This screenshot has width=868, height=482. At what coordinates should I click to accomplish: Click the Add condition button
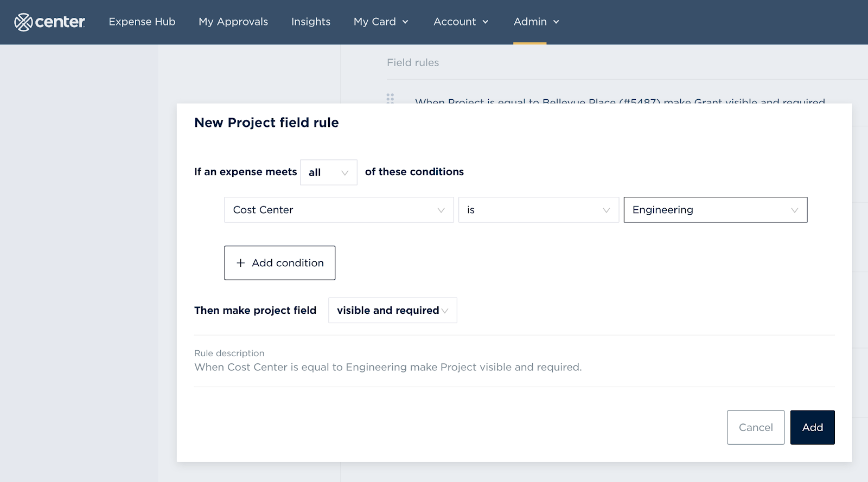coord(279,263)
